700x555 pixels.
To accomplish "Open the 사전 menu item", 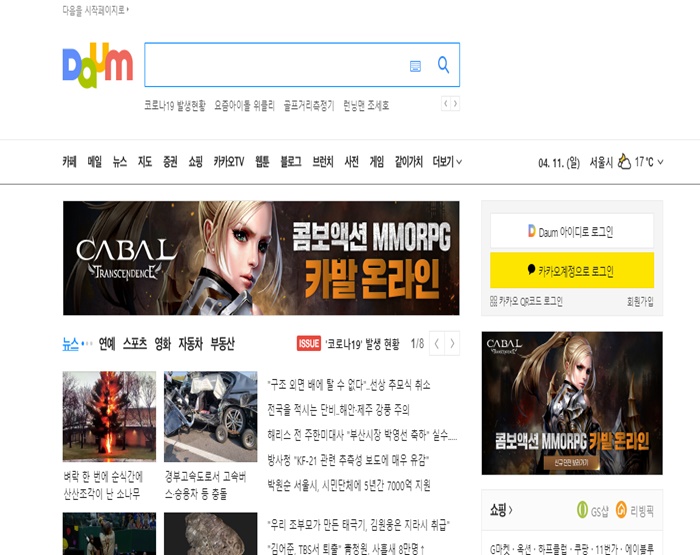I will tap(351, 162).
